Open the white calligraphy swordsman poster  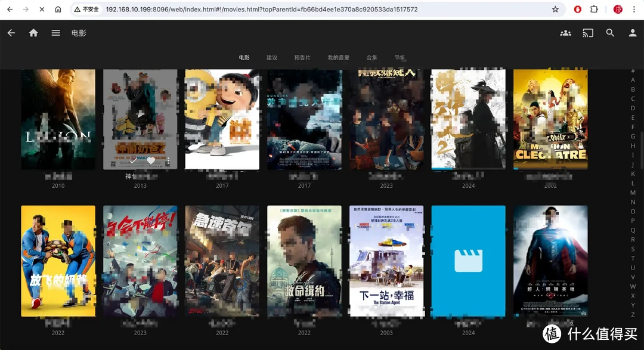(468, 119)
